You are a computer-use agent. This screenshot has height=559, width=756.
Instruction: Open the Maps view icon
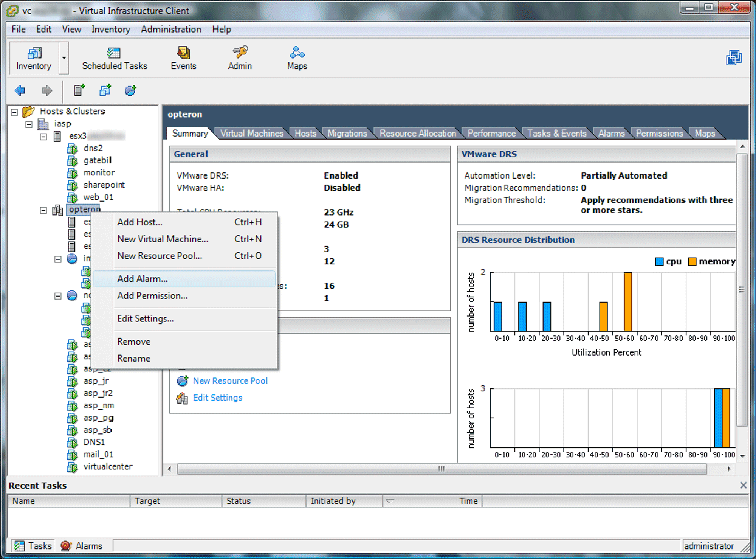(297, 58)
